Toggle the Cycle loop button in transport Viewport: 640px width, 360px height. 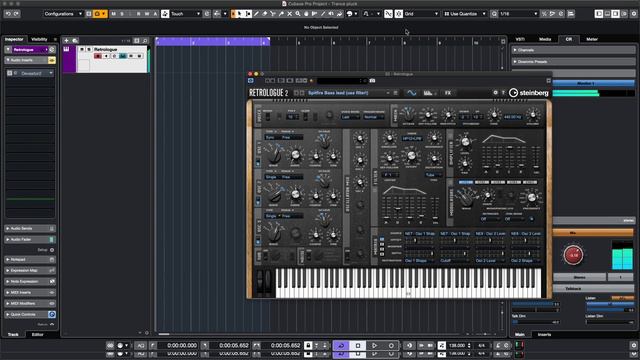(x=341, y=346)
